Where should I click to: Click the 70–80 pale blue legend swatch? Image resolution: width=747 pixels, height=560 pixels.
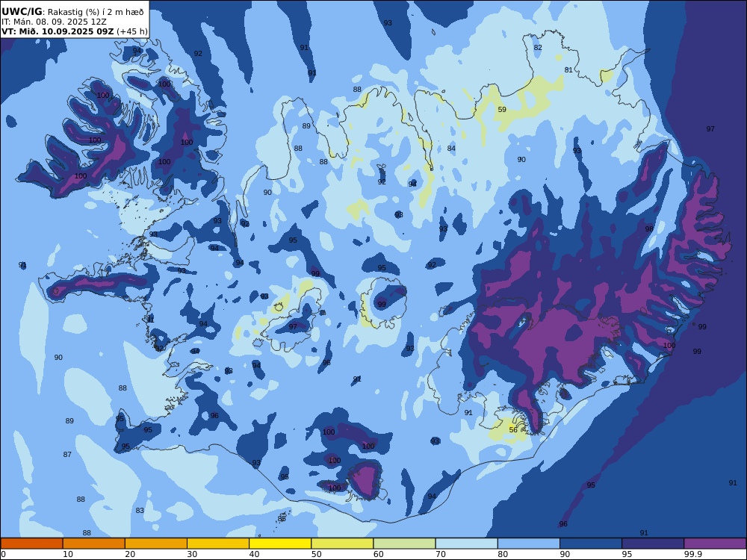click(x=467, y=544)
